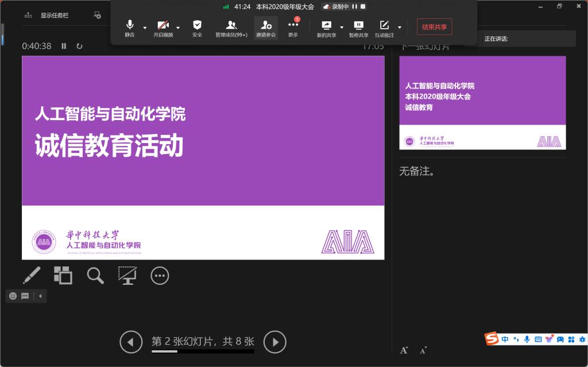This screenshot has width=588, height=367.
Task: Pause the presentation timer
Action: click(64, 46)
